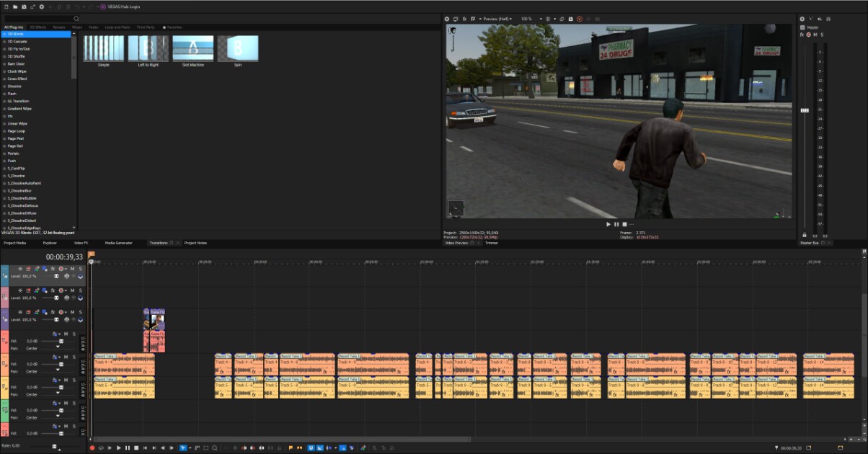
Task: Select the Zoom tool on timeline toolbar
Action: pyautogui.click(x=215, y=448)
